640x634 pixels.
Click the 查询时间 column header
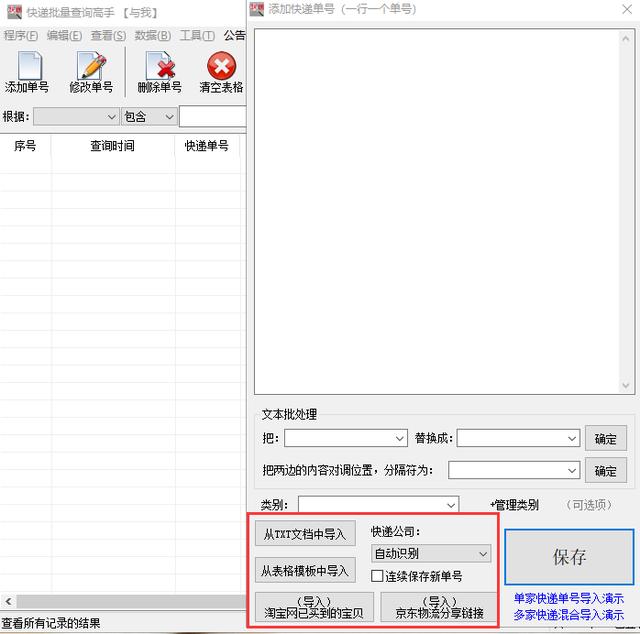click(112, 146)
